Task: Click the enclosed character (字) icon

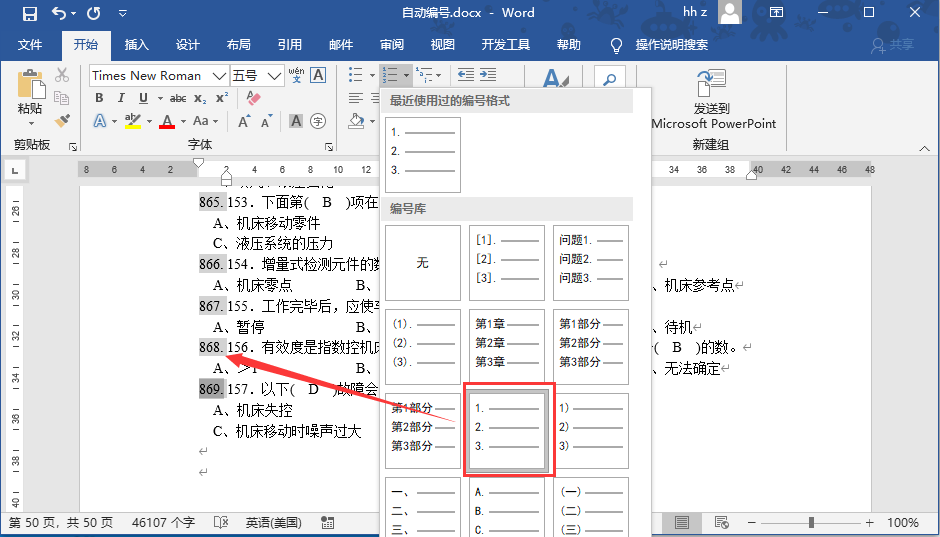Action: (318, 121)
